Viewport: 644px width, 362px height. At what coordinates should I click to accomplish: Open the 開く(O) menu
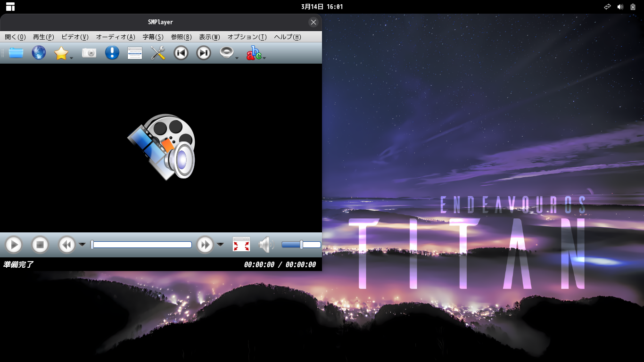[15, 37]
